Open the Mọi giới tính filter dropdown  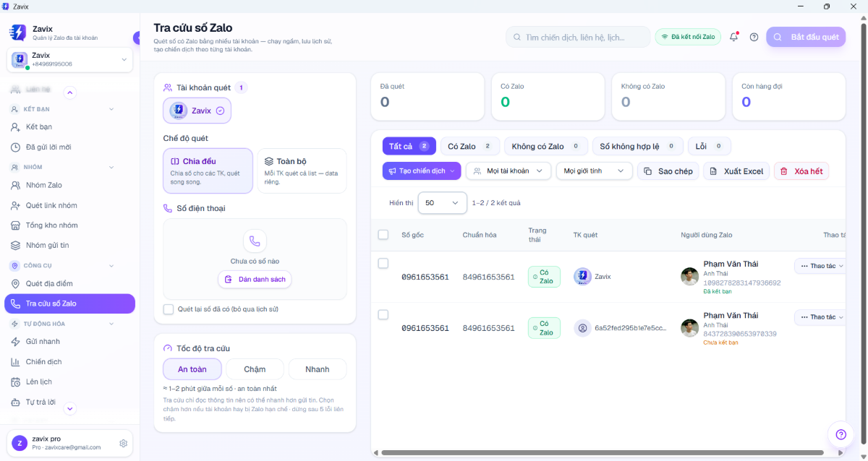(x=595, y=171)
